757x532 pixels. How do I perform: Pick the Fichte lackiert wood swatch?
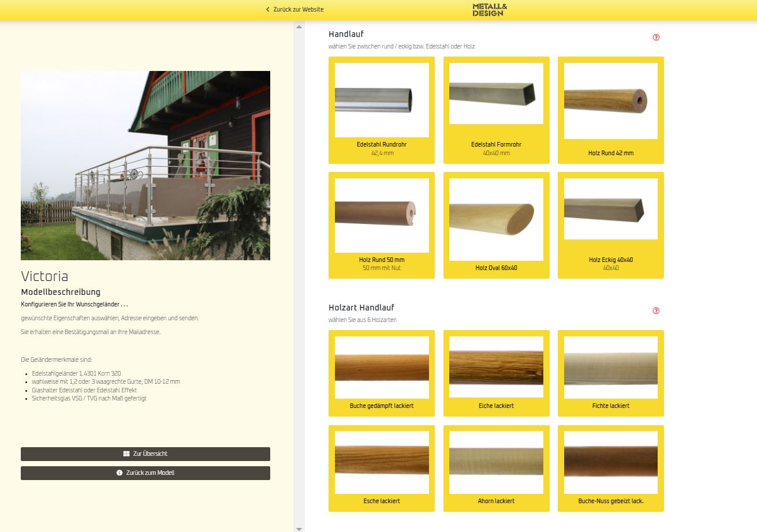611,373
